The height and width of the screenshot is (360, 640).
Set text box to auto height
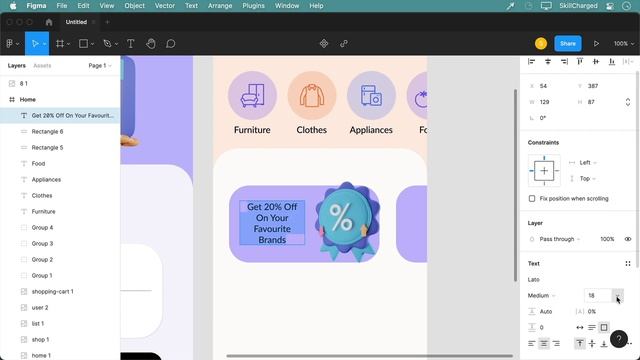click(592, 327)
